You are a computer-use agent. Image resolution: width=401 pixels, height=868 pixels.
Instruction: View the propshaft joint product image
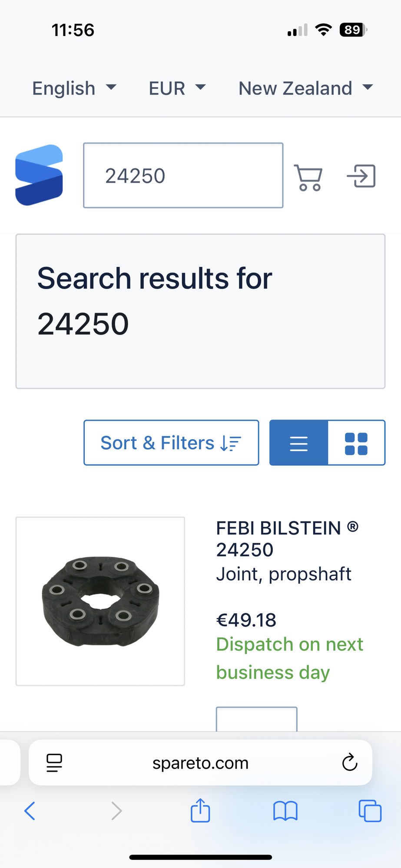pyautogui.click(x=100, y=601)
